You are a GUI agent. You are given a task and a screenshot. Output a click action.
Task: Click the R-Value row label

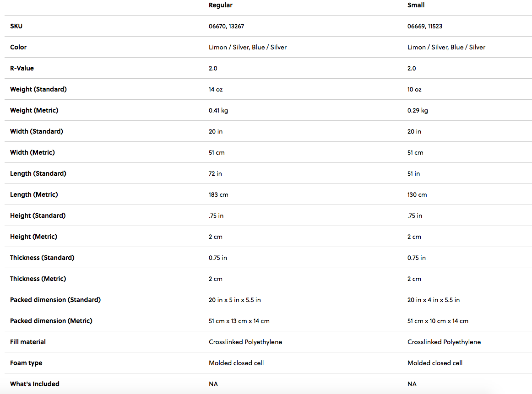point(22,68)
